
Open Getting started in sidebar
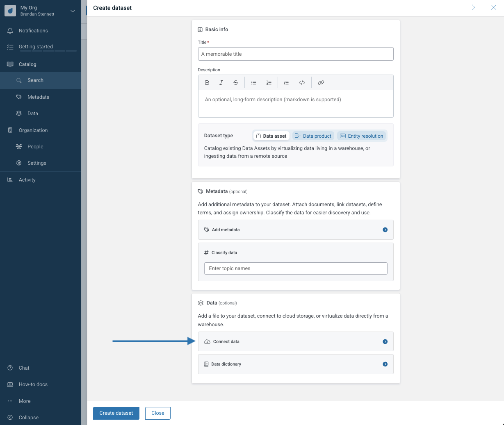pos(41,47)
